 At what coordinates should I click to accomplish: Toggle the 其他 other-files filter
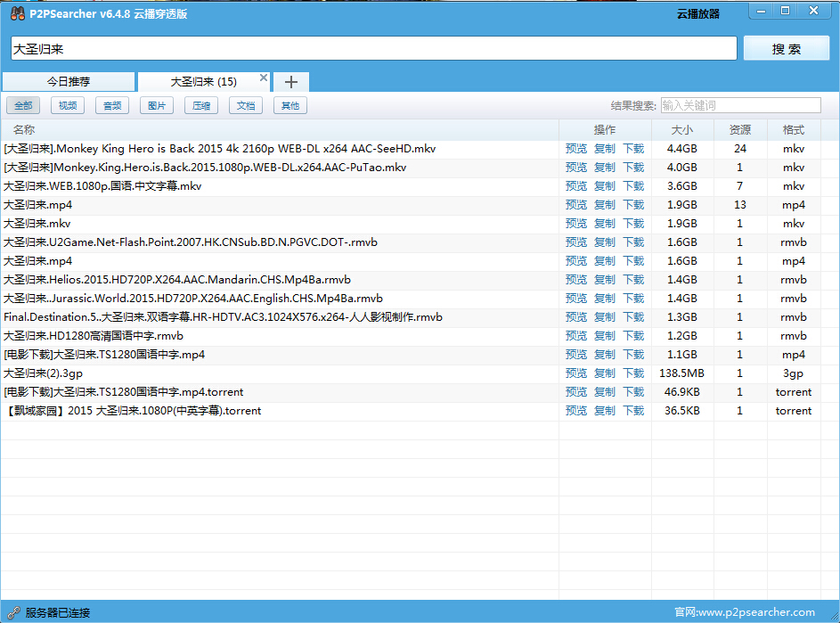290,105
